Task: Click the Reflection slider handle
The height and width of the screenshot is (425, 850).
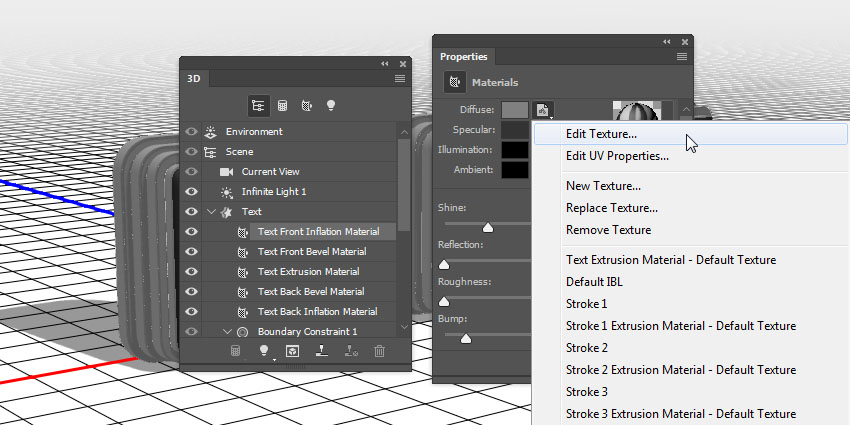Action: coord(444,265)
